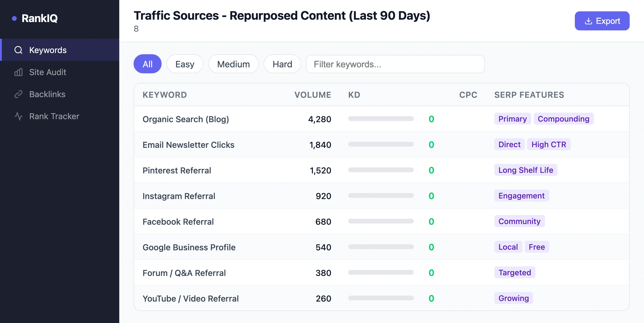Open Site Audit via its bar chart icon
Screen dimensions: 644x323
18,72
